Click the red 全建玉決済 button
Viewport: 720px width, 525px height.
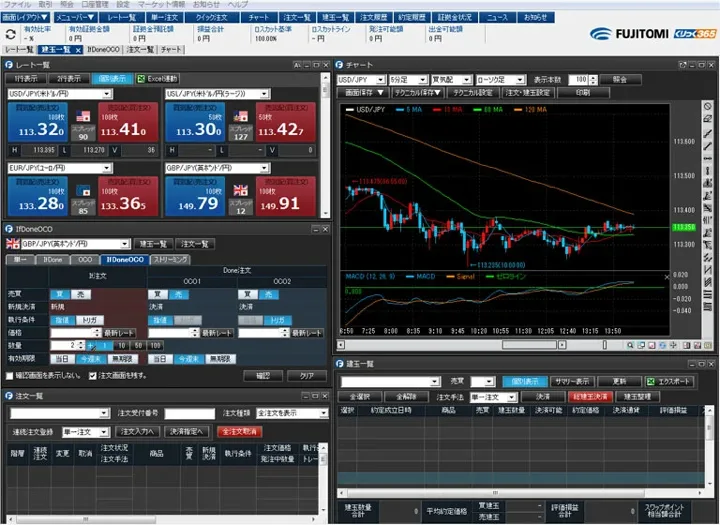click(x=590, y=397)
